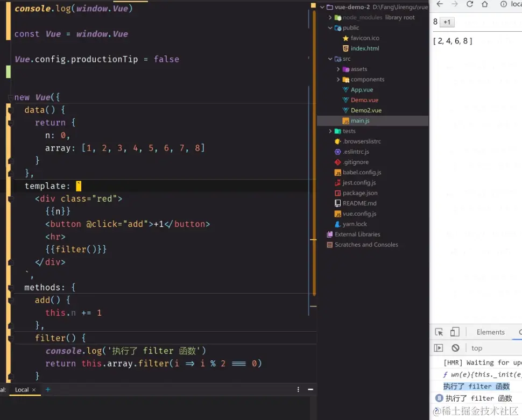This screenshot has width=522, height=420.
Task: Click the vue.config.js file icon
Action: point(337,213)
